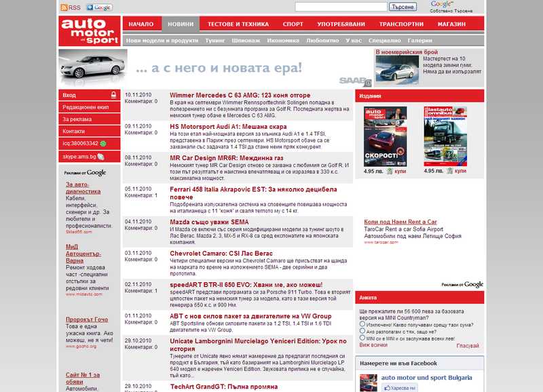Image resolution: width=543 pixels, height=392 pixels.
Task: Click the cart icon under auto motor sport magazine
Action: (x=390, y=171)
